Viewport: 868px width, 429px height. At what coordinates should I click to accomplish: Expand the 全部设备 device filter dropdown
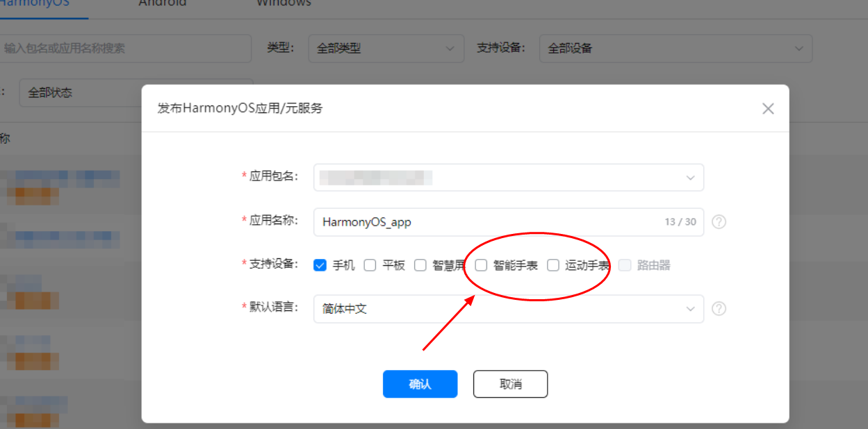[x=675, y=48]
